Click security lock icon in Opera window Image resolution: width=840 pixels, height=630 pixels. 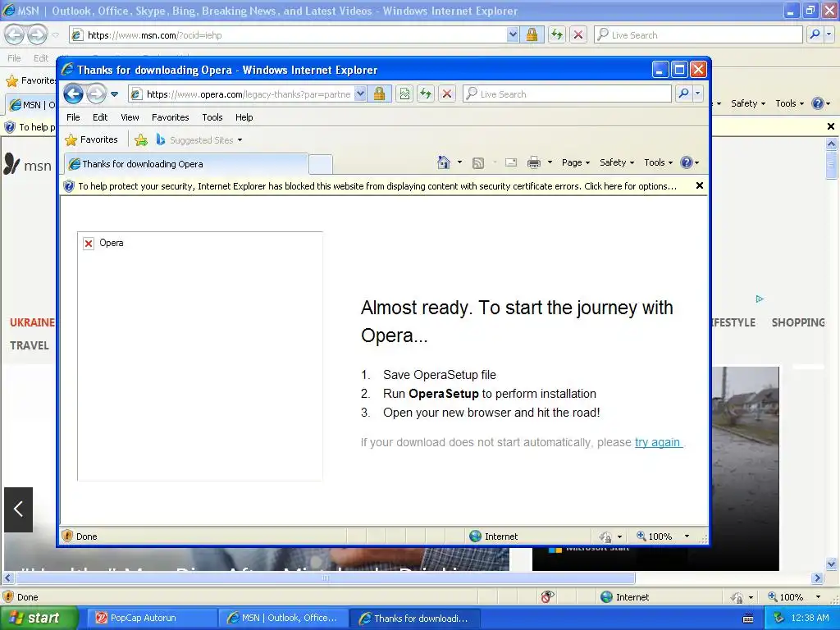(x=379, y=94)
